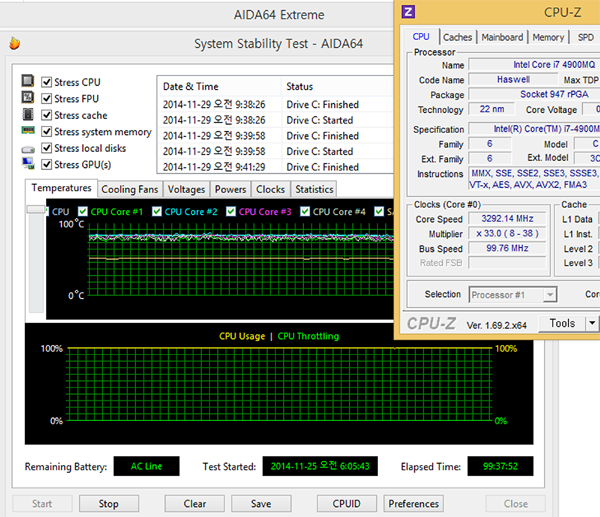The height and width of the screenshot is (517, 600).
Task: Click the Intel Core i7 4900MQ name field
Action: [534, 65]
